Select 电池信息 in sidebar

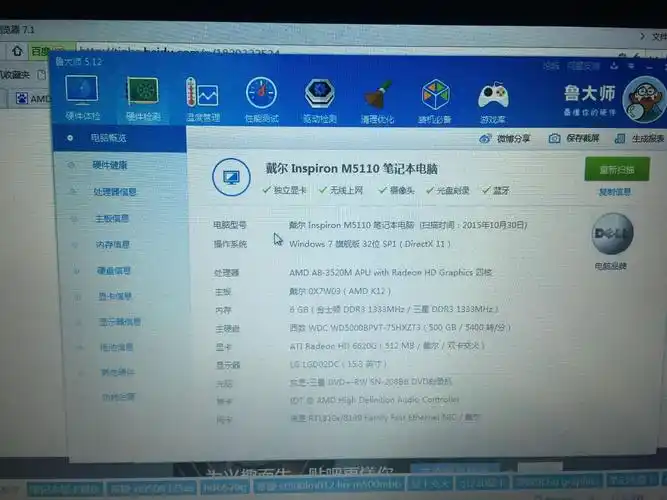coord(117,347)
